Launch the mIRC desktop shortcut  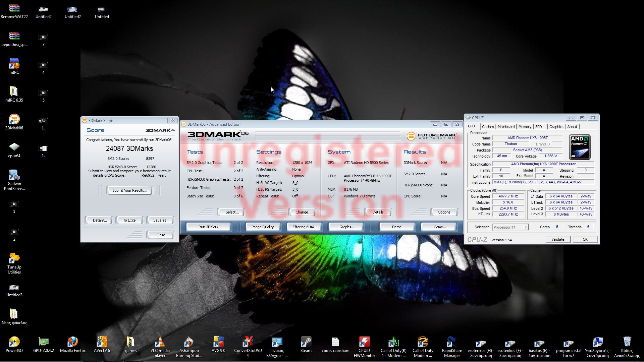click(14, 66)
